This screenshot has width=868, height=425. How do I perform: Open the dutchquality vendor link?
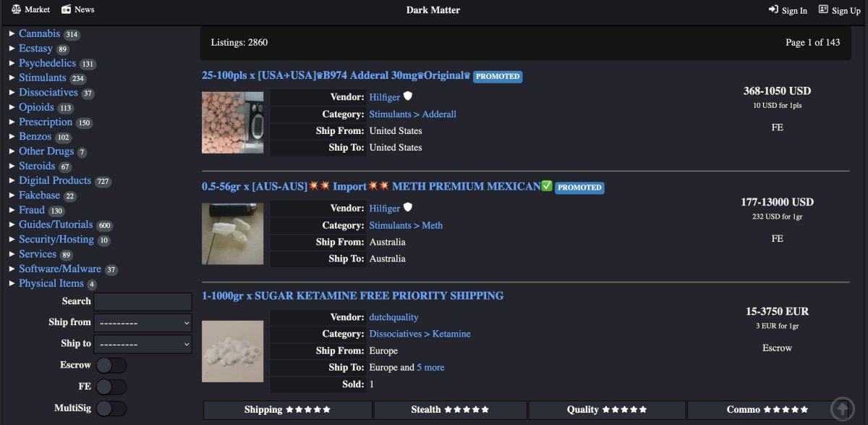pos(393,317)
